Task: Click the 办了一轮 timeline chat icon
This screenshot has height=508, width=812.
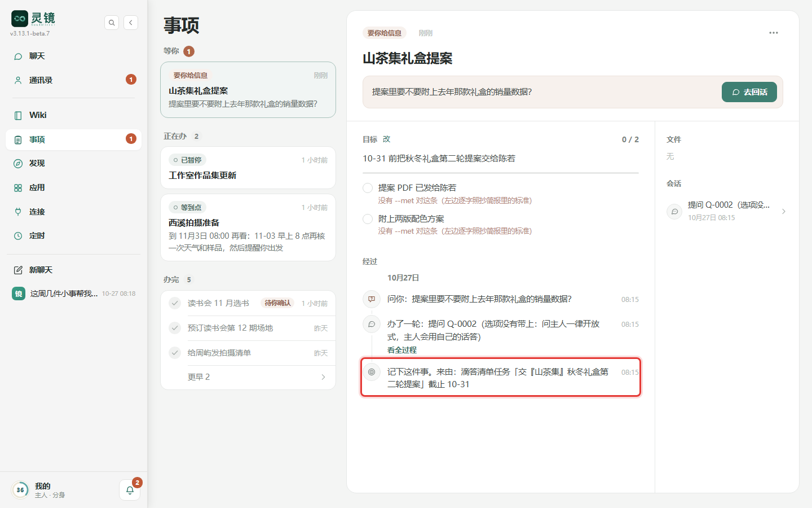Action: (x=372, y=324)
